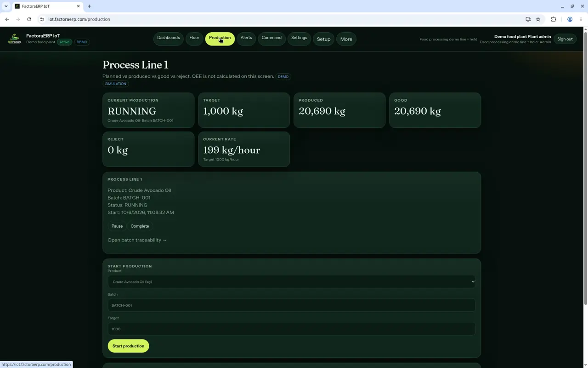Reload the page with the refresh icon

(29, 19)
